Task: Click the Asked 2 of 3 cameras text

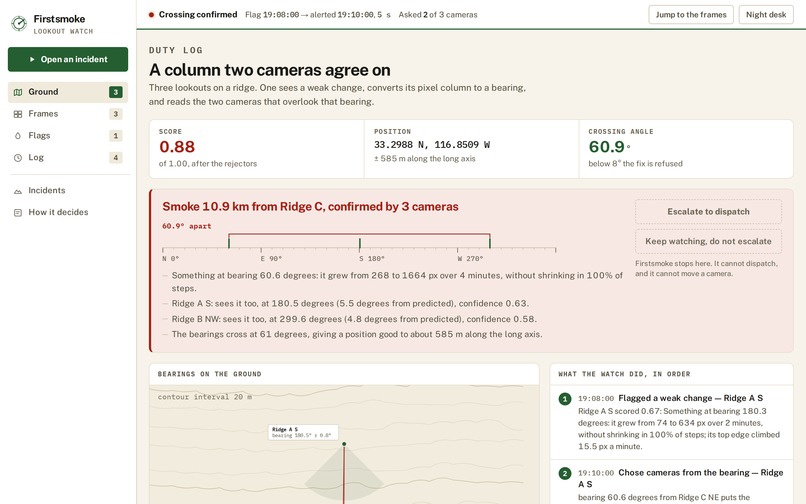Action: pyautogui.click(x=437, y=15)
